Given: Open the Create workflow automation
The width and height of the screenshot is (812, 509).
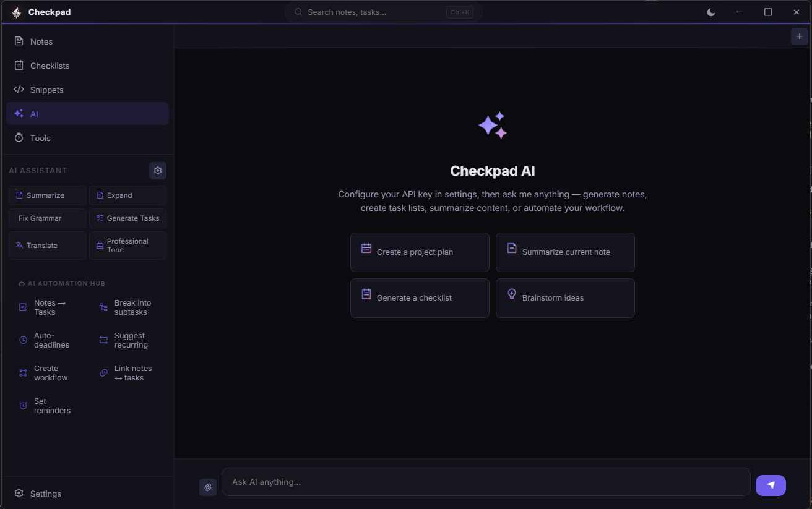Looking at the screenshot, I should tap(45, 372).
